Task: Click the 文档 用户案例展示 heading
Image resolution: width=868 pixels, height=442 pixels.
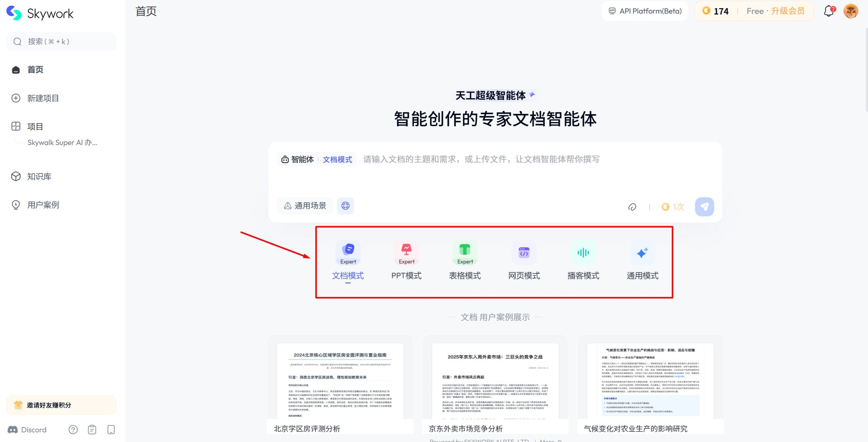Action: 495,317
